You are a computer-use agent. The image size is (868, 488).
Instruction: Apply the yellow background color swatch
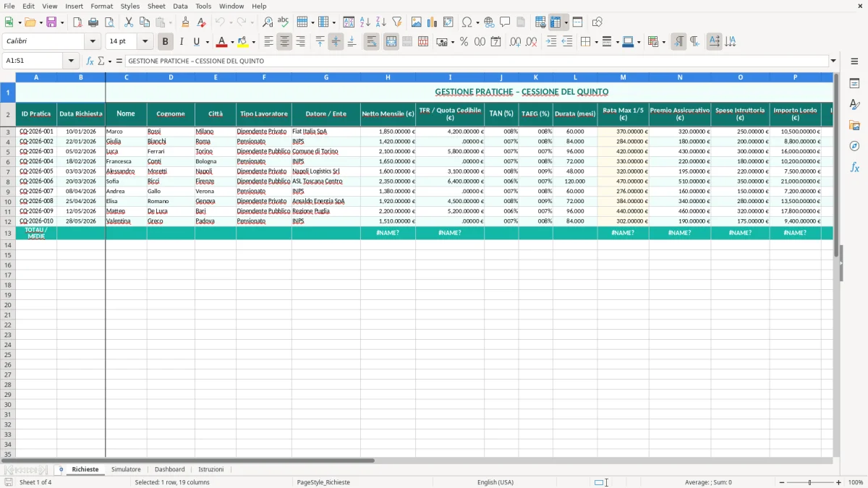243,42
